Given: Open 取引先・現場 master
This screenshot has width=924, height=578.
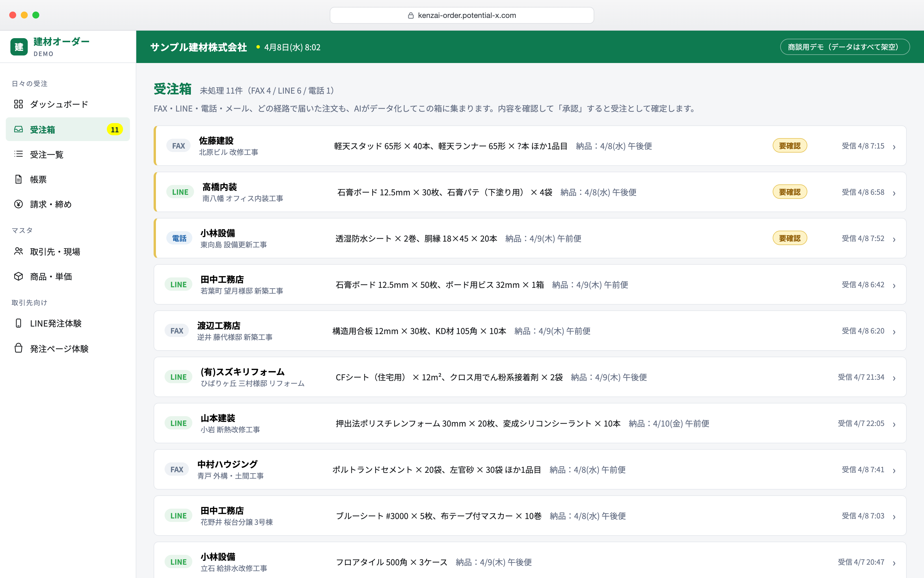Looking at the screenshot, I should pyautogui.click(x=68, y=251).
